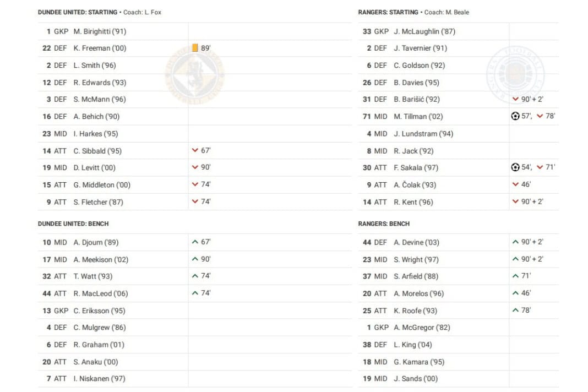This screenshot has height=392, width=588.
Task: Click the goal ball icon beside F. Sakala
Action: coord(515,167)
